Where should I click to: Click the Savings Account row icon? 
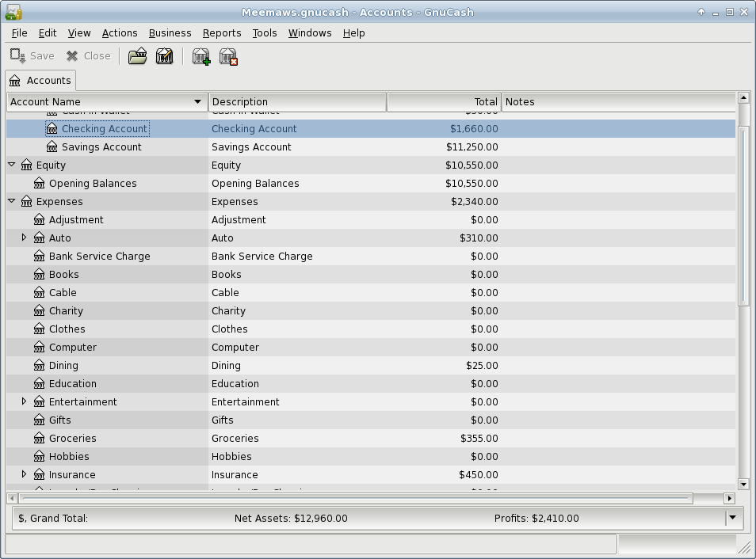52,147
